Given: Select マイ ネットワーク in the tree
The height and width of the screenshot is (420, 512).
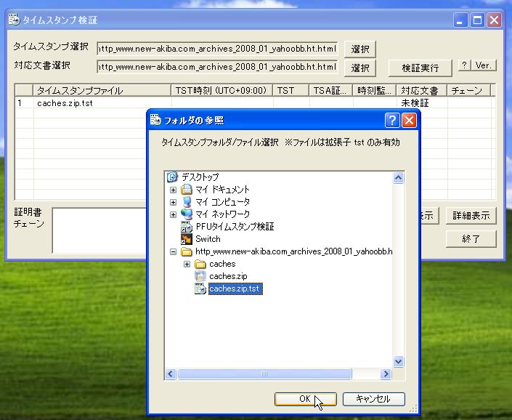Looking at the screenshot, I should [x=222, y=214].
